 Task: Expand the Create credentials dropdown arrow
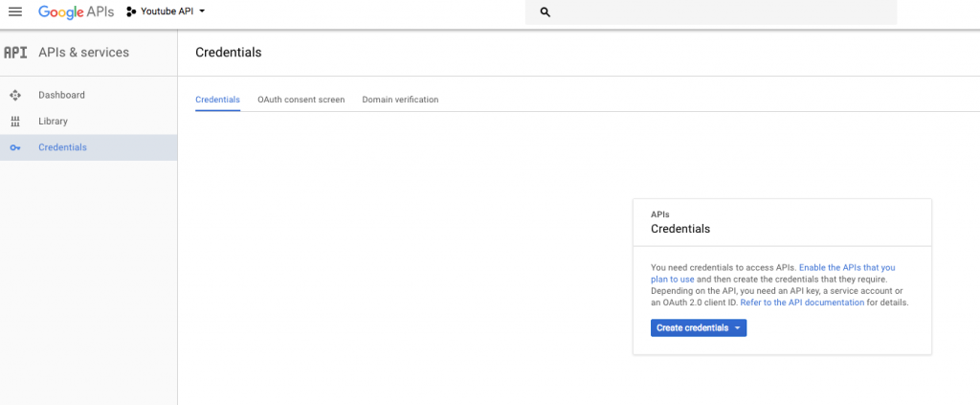(737, 328)
